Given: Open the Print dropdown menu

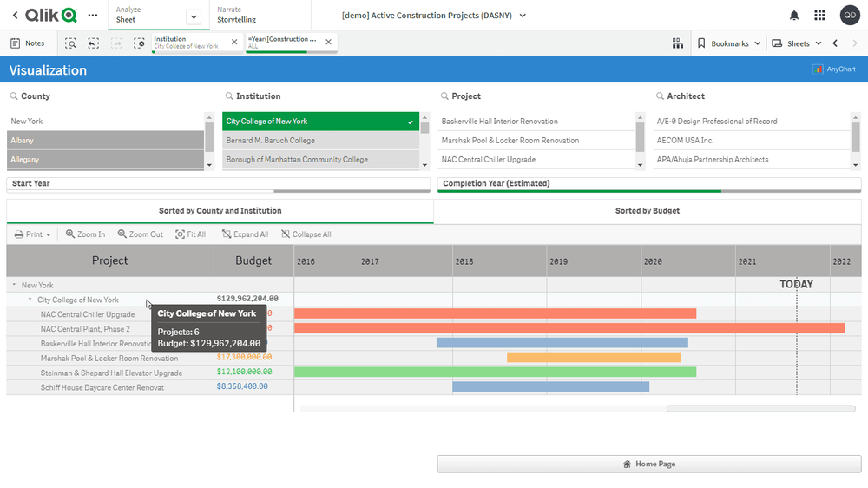Looking at the screenshot, I should (33, 234).
